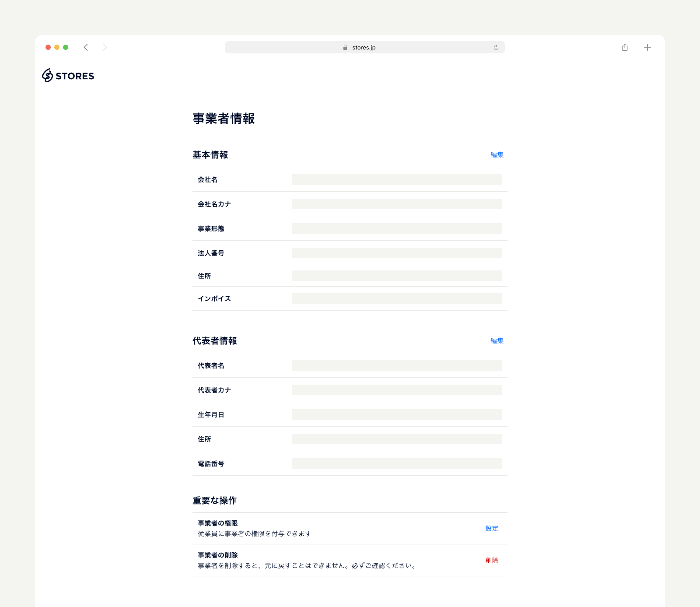This screenshot has height=607, width=700.
Task: Click the yellow traffic light button
Action: [57, 47]
